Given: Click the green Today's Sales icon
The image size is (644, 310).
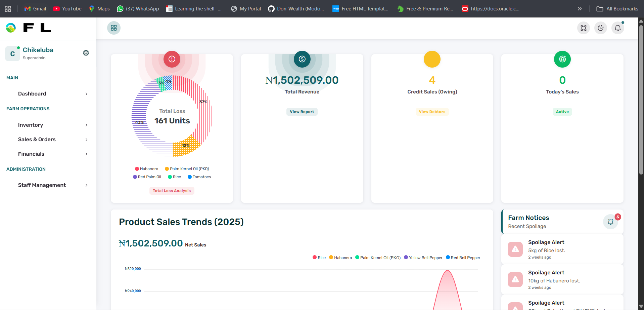Looking at the screenshot, I should click(562, 59).
